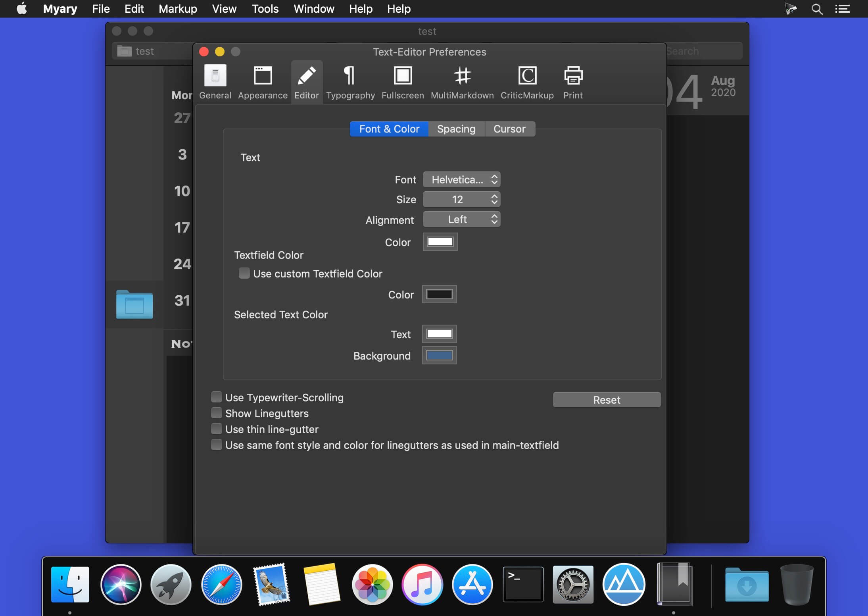Pick the Text color swatch under Alignment
Screen dimensions: 868x616
(440, 242)
